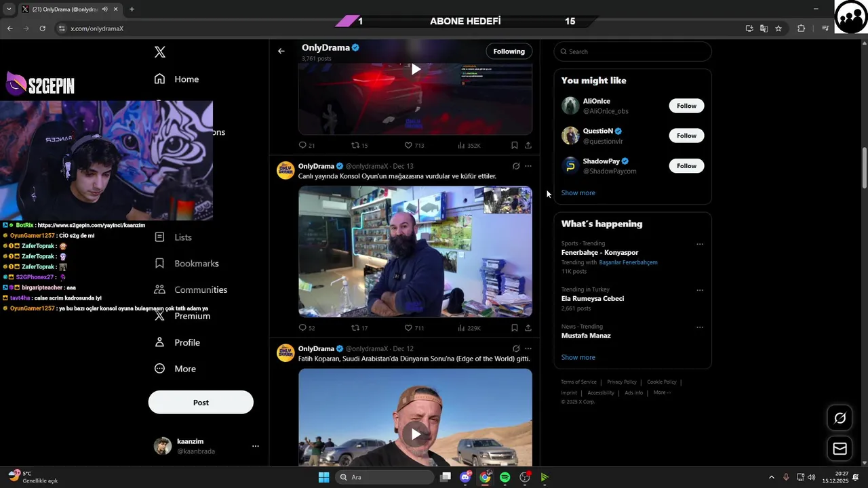
Task: Click the X logo in sidebar
Action: click(x=160, y=52)
